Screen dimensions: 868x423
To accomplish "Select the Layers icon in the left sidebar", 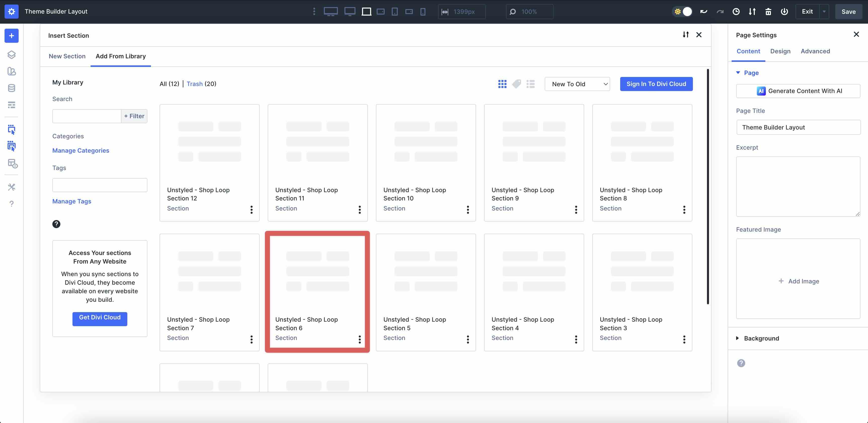I will [x=12, y=54].
